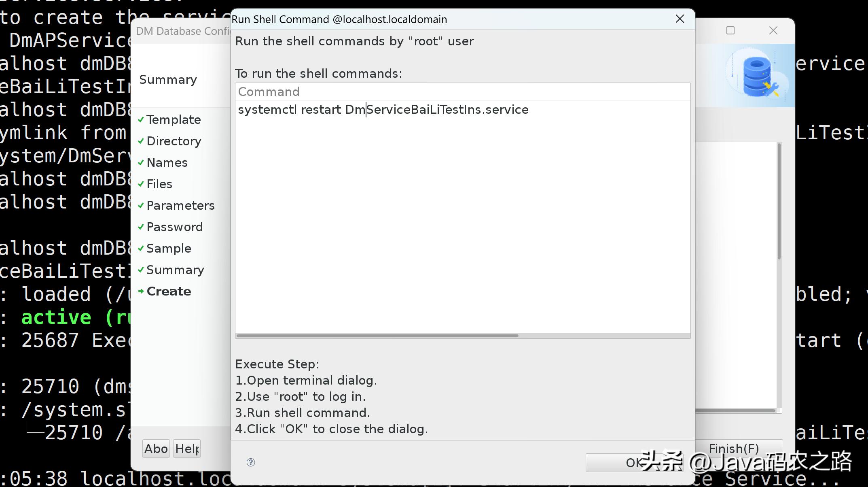
Task: Click the Help button
Action: pos(187,449)
